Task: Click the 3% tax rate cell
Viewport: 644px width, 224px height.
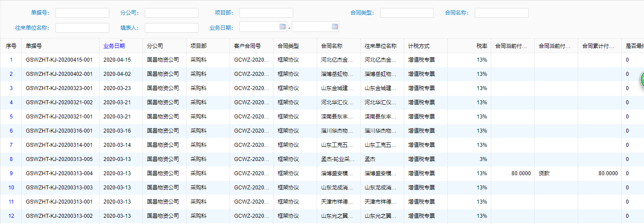Action: [x=483, y=159]
